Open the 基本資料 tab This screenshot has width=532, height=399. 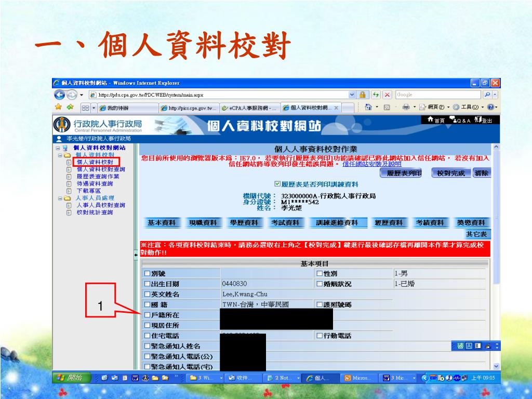tap(162, 222)
